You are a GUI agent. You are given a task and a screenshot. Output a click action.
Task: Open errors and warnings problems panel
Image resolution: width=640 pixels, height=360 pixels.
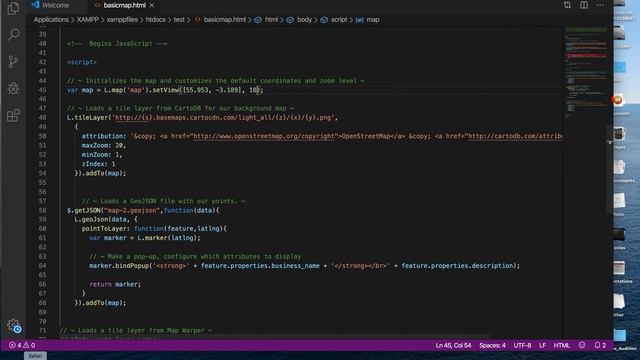(x=22, y=345)
